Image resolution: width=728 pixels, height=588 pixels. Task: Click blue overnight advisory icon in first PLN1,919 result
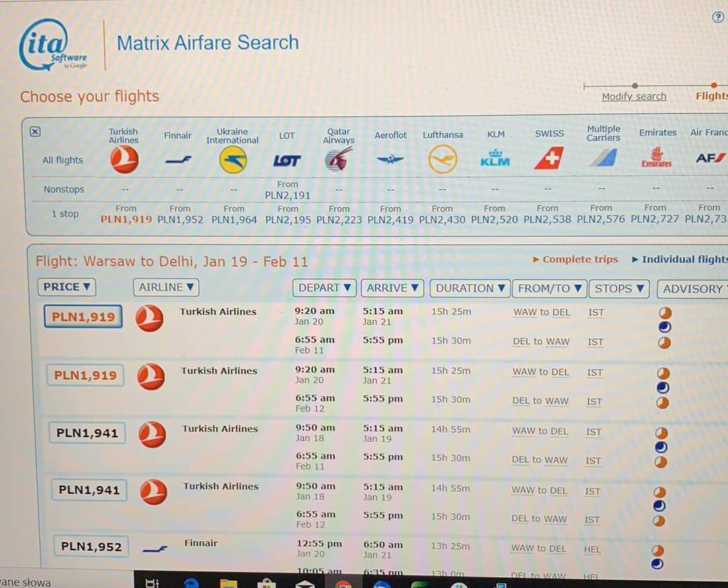[665, 327]
